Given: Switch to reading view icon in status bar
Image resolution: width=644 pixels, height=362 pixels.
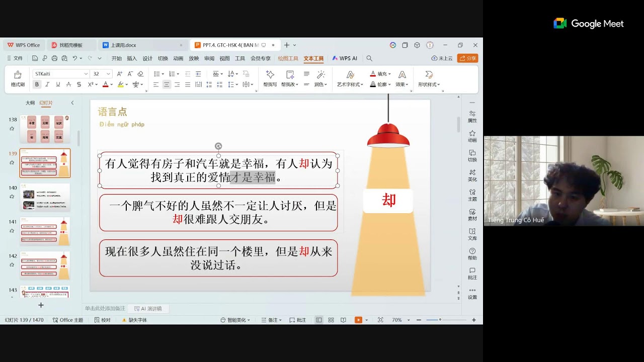Looking at the screenshot, I should [343, 320].
